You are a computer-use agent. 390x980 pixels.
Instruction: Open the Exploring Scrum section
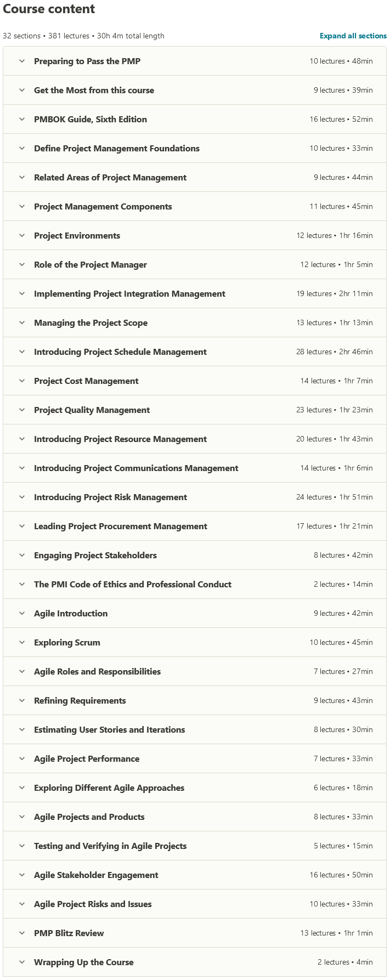pos(67,642)
